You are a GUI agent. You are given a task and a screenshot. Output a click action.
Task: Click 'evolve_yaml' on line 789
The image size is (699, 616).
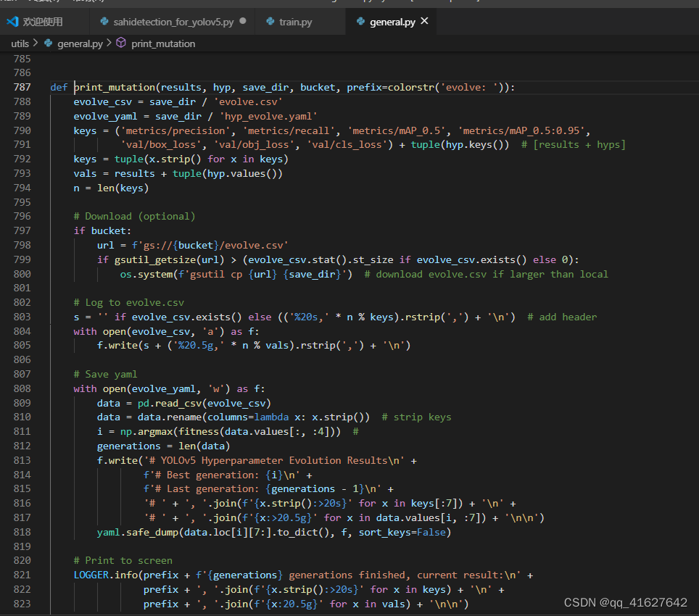click(x=105, y=116)
